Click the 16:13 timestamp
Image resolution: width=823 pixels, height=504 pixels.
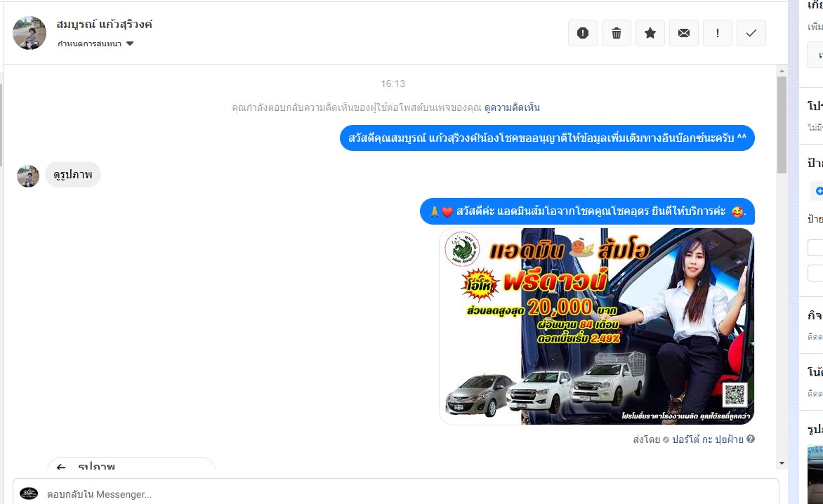(x=393, y=84)
